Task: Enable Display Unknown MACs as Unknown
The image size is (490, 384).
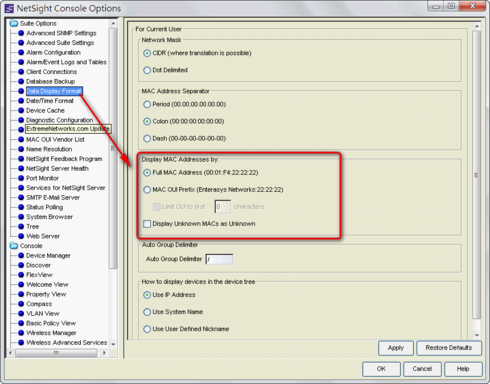Action: tap(147, 224)
